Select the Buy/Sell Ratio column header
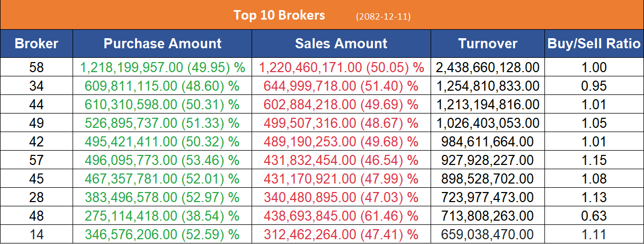The height and width of the screenshot is (244, 644). click(594, 43)
